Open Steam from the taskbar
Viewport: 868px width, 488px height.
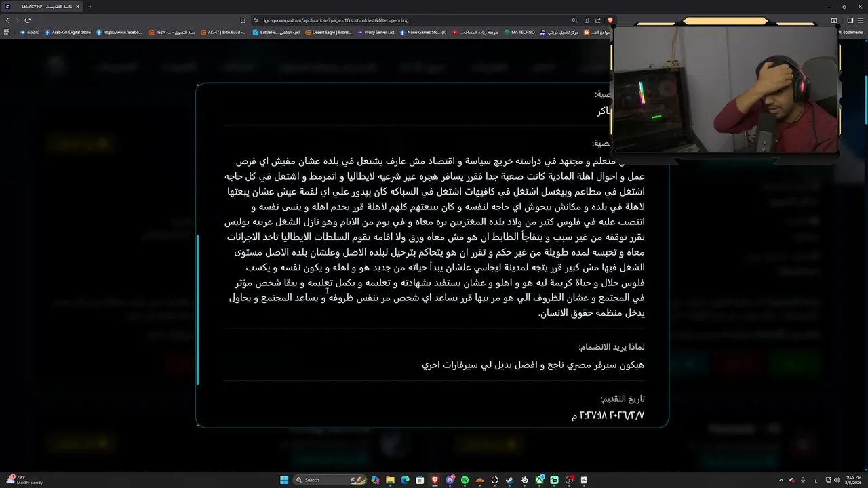pyautogui.click(x=509, y=480)
